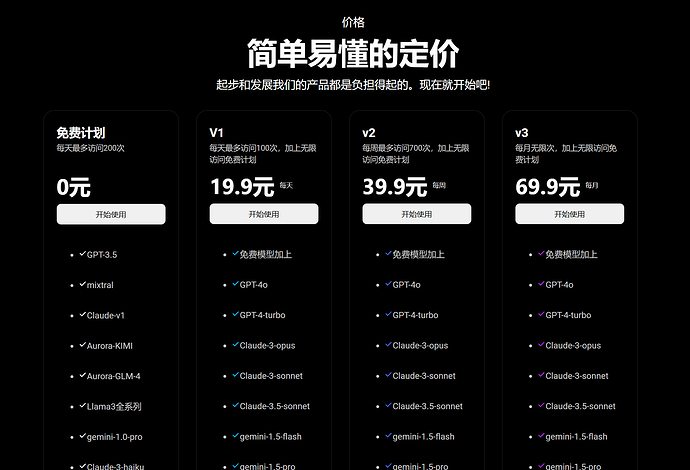Click the subtitle 起步和发展我们的产品都是负担得起的
This screenshot has width=690, height=470.
pos(353,84)
